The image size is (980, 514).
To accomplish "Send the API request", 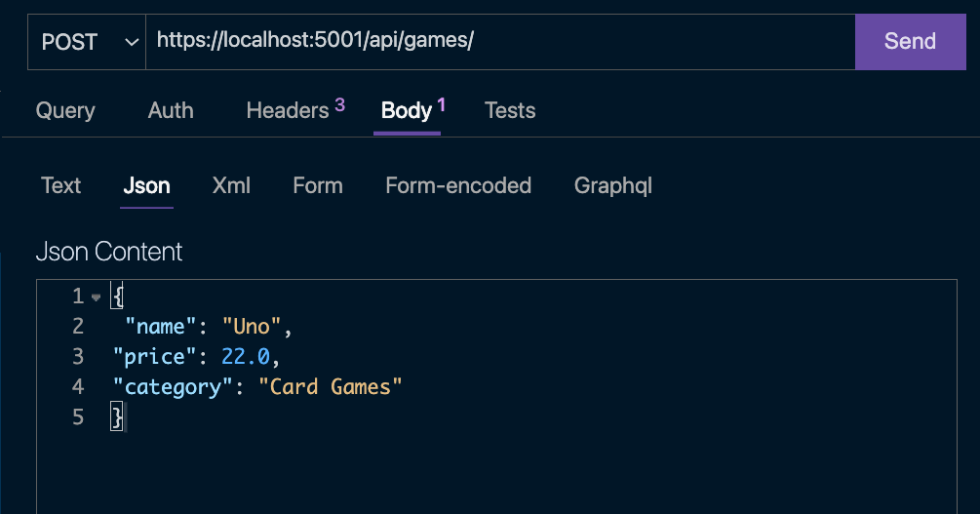I will 910,41.
